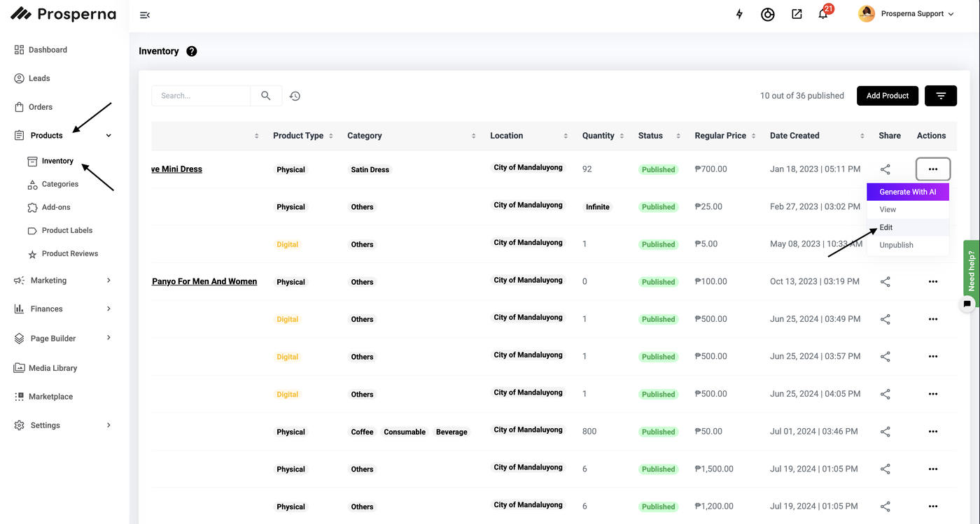Screen dimensions: 980x524
Task: Select Edit from the actions menu
Action: [886, 227]
